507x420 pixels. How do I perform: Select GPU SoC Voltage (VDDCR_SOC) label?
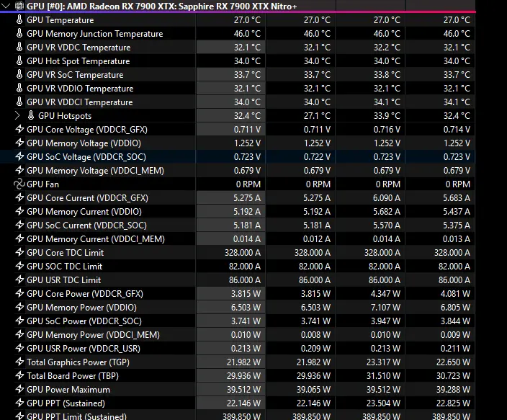pos(86,157)
